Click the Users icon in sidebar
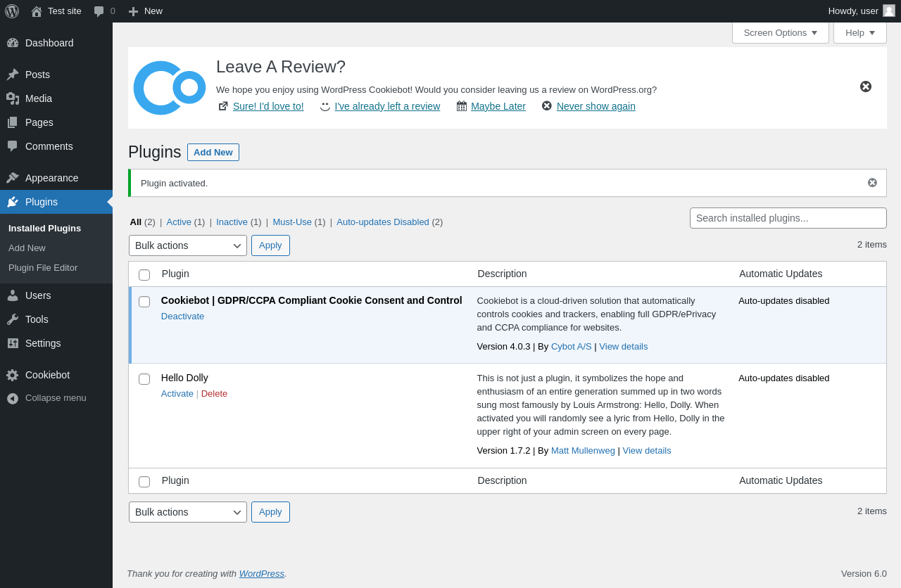901x588 pixels. pos(13,295)
